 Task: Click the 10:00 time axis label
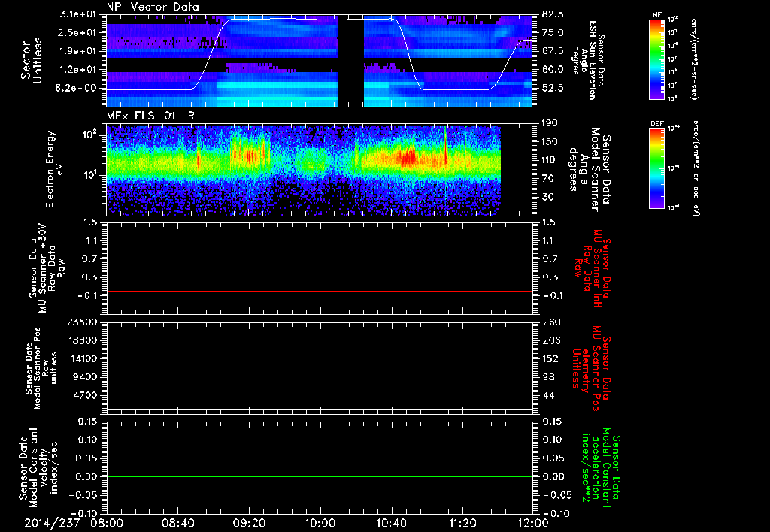pyautogui.click(x=320, y=522)
